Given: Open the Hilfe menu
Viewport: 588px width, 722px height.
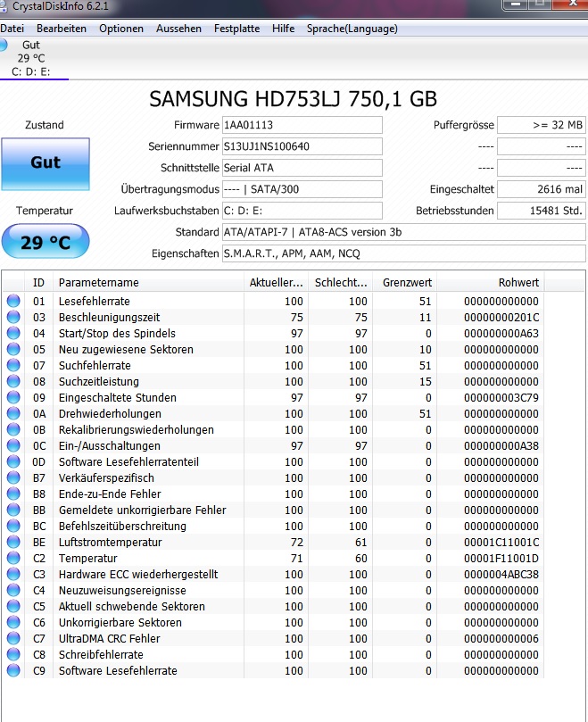Looking at the screenshot, I should click(x=283, y=29).
